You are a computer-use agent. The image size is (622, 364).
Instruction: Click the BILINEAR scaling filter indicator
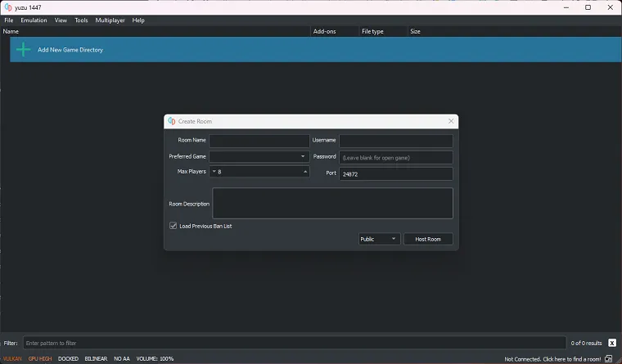click(x=96, y=358)
